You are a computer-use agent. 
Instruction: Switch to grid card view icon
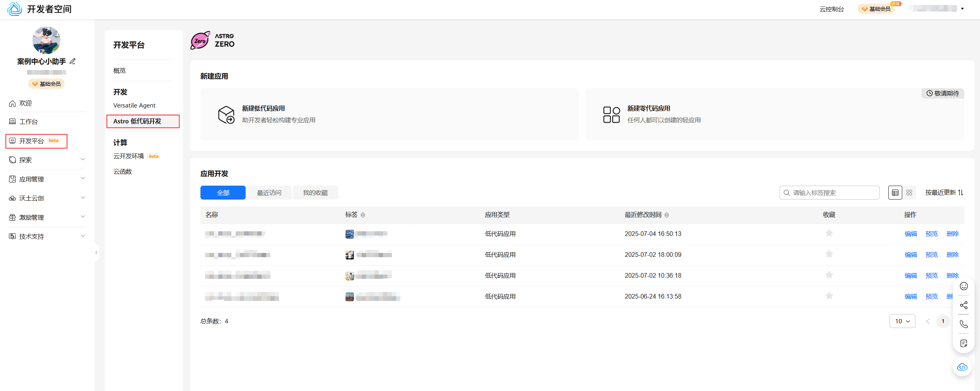click(909, 193)
